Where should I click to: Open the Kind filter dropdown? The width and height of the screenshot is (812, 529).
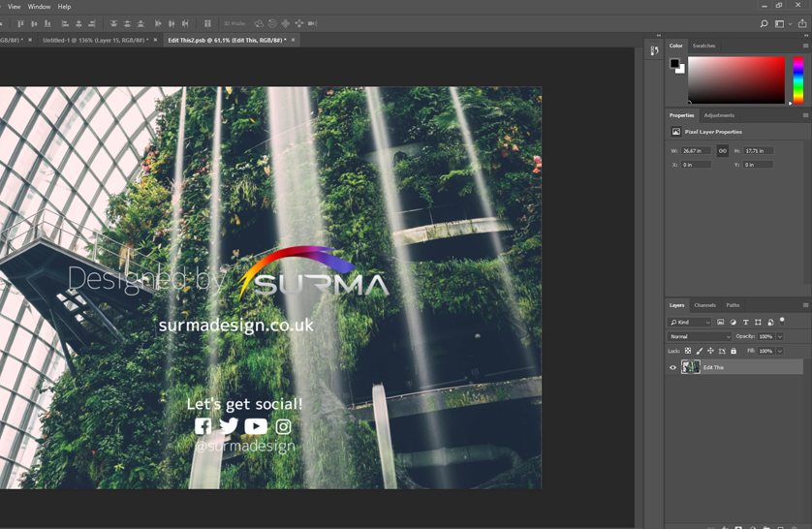[x=690, y=322]
